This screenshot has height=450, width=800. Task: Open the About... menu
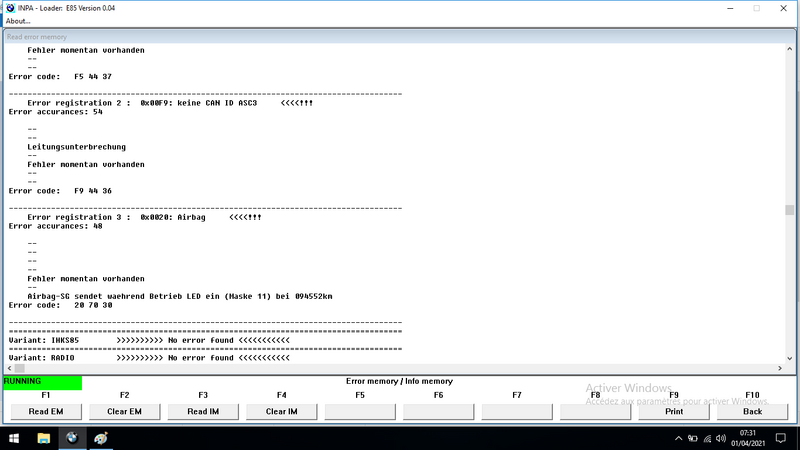tap(18, 21)
